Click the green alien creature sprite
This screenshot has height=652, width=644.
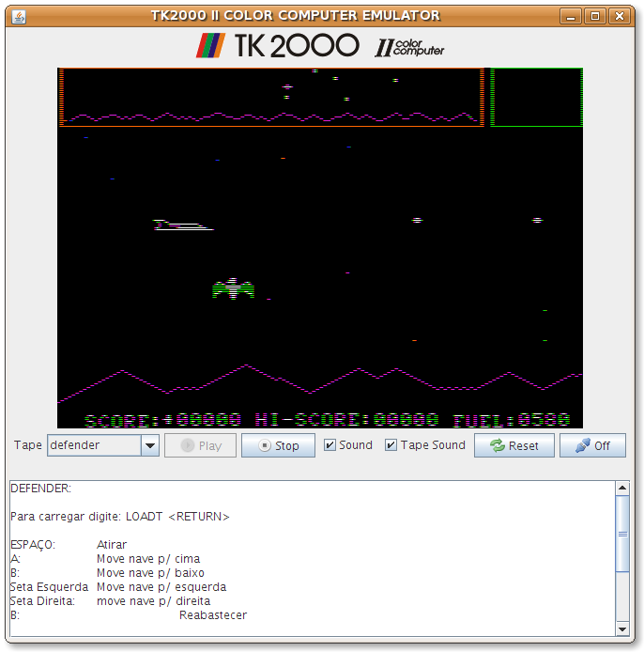[x=233, y=288]
